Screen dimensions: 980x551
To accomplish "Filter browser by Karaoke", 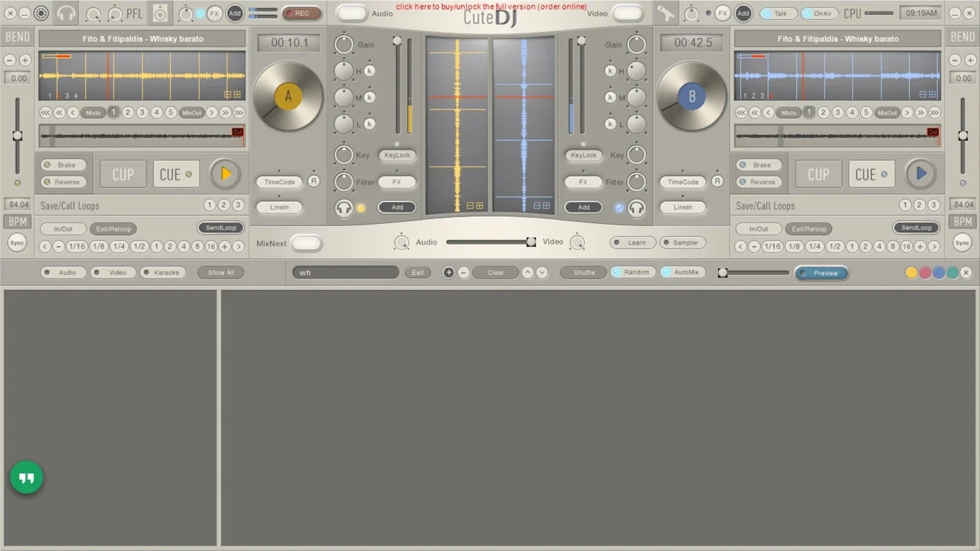I will click(x=163, y=273).
